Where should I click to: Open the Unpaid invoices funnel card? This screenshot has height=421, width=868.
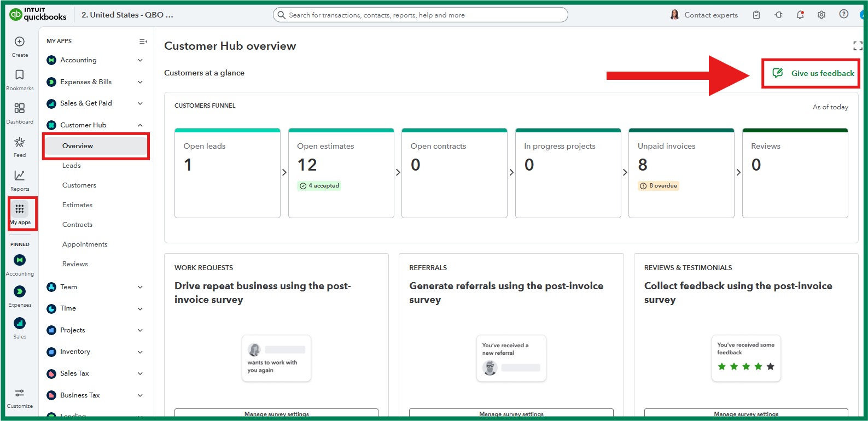coord(681,173)
